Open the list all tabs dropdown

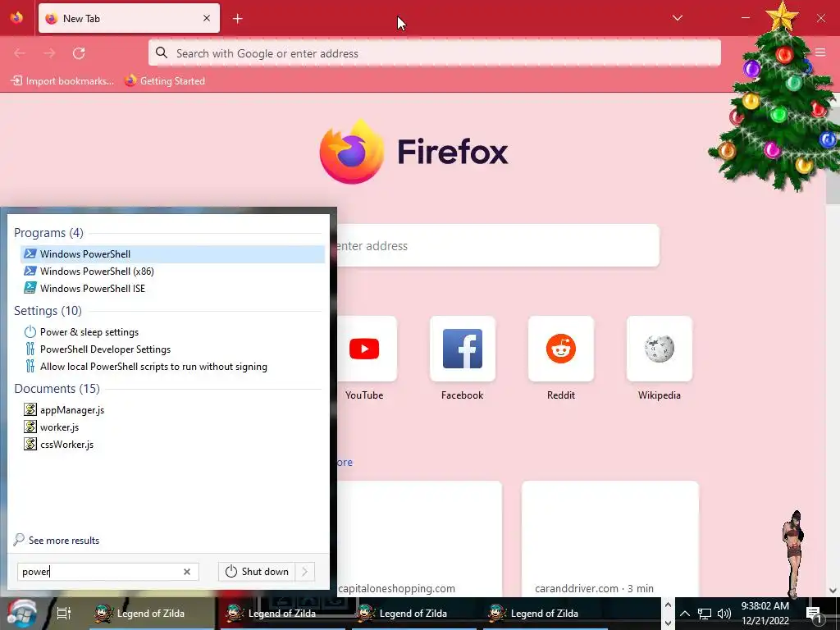click(678, 18)
